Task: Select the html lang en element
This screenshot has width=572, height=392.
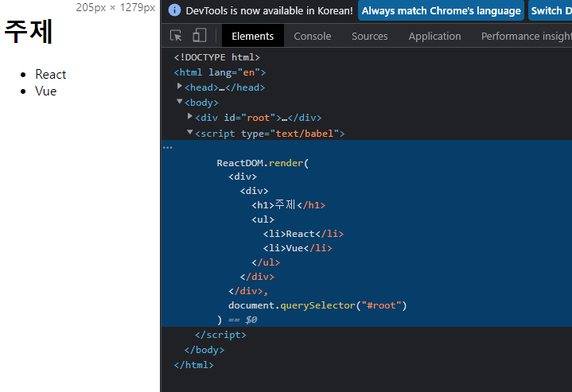Action: pos(220,72)
